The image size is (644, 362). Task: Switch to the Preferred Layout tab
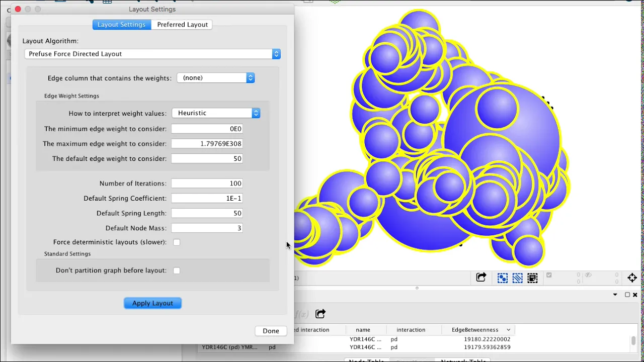182,25
